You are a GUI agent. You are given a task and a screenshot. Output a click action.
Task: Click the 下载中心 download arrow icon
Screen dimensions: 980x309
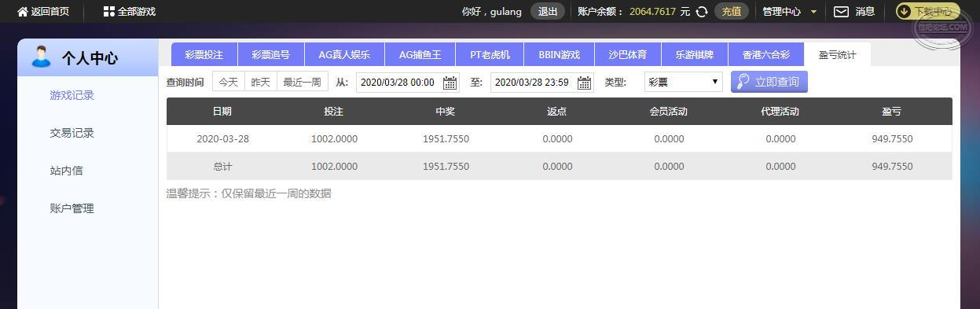pyautogui.click(x=905, y=12)
